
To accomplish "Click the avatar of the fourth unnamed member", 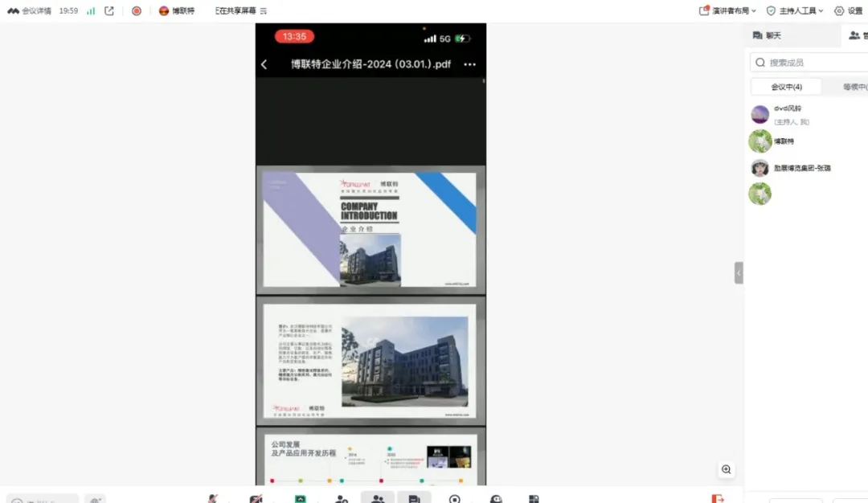I will (x=760, y=194).
